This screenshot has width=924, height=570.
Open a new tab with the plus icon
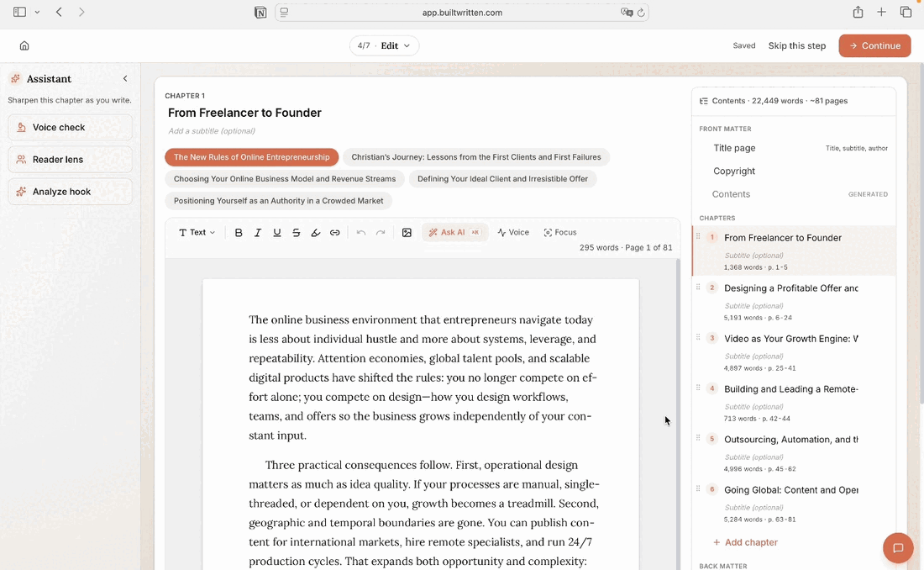click(881, 12)
